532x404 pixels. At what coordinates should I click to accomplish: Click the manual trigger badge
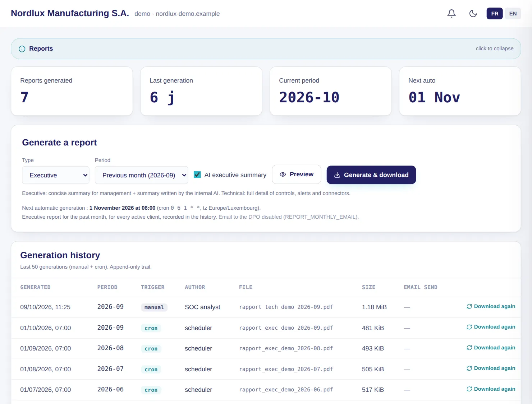pos(154,307)
